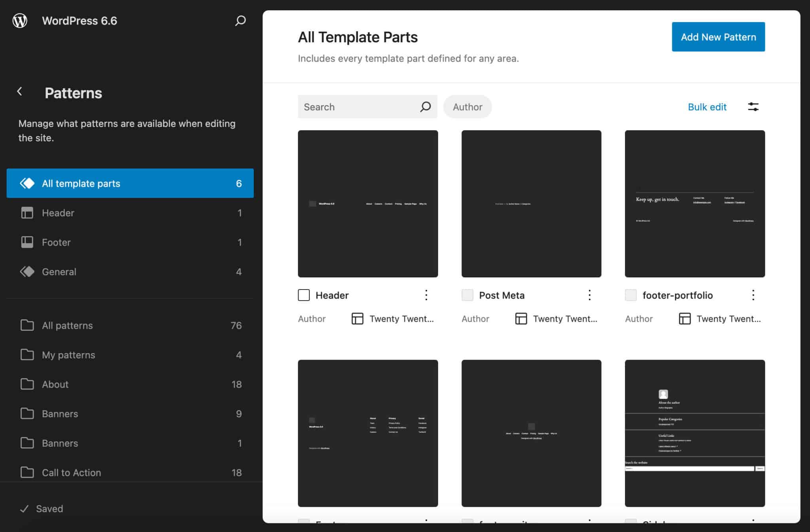Screen dimensions: 810x532
Task: Click the WordPress logo icon
Action: coord(20,21)
